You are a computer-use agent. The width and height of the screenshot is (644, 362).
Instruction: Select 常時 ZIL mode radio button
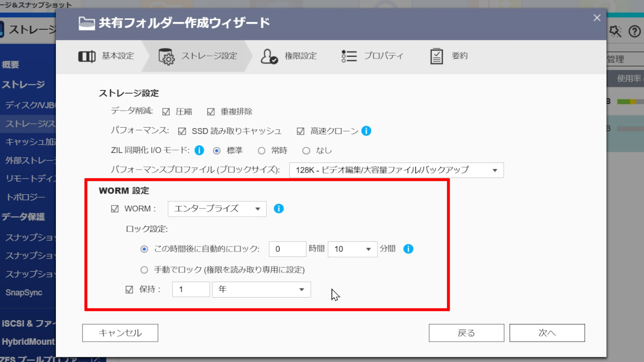[262, 151]
